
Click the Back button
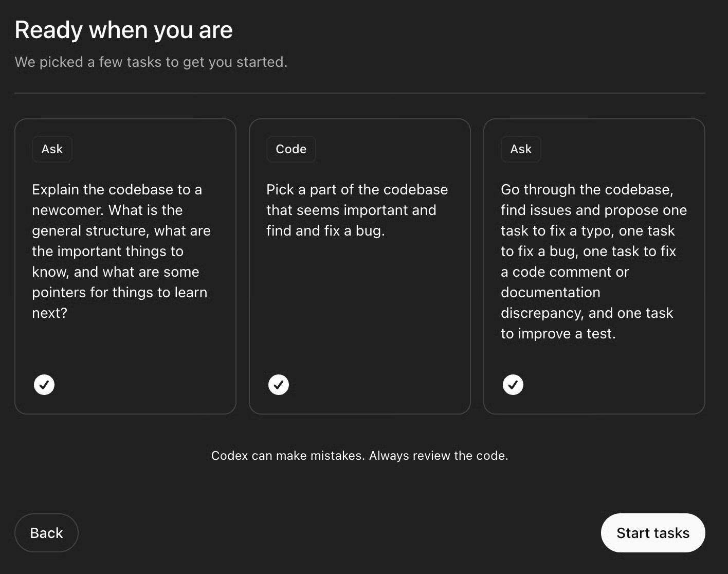[46, 533]
